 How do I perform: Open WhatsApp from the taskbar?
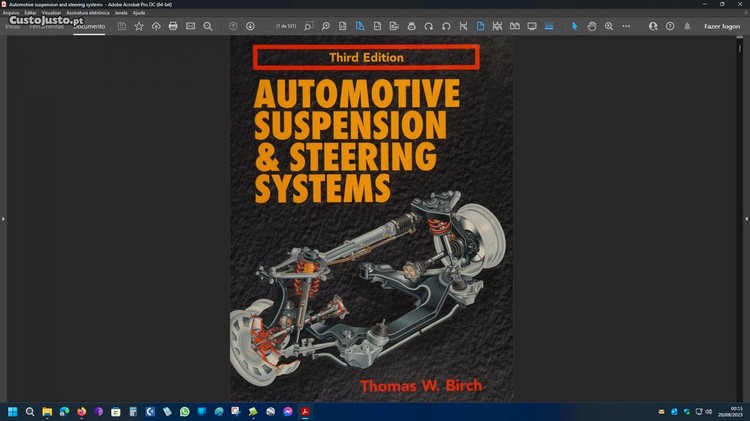click(184, 411)
